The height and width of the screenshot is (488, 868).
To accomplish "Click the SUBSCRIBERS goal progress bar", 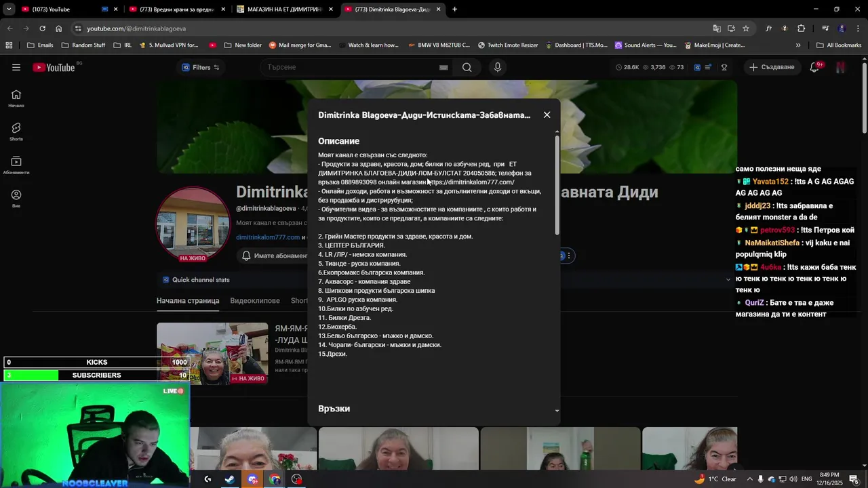I will (96, 375).
